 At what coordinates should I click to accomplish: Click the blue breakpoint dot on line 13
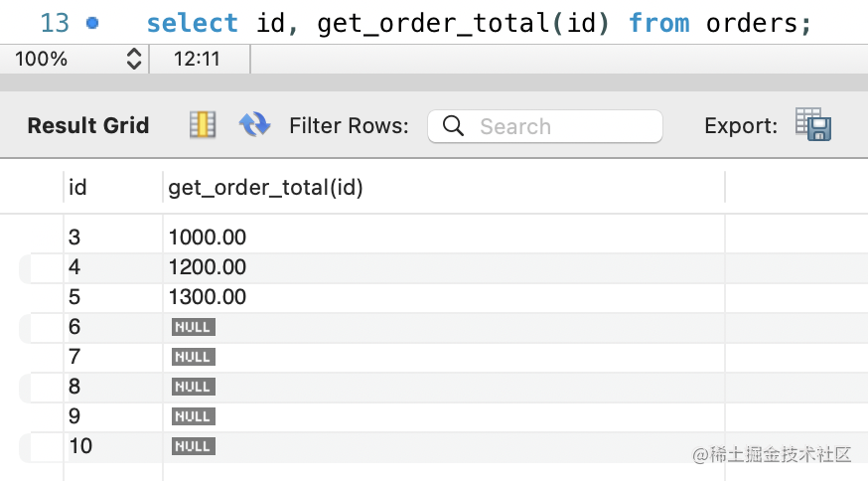coord(92,23)
